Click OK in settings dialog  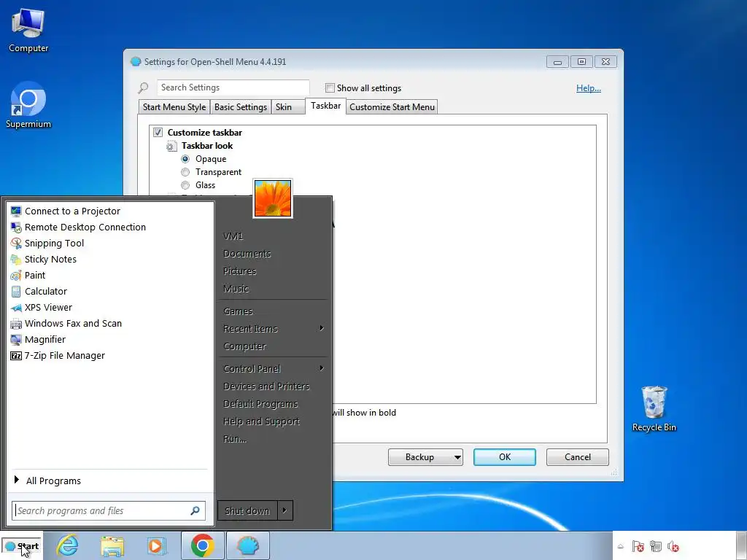pos(505,457)
